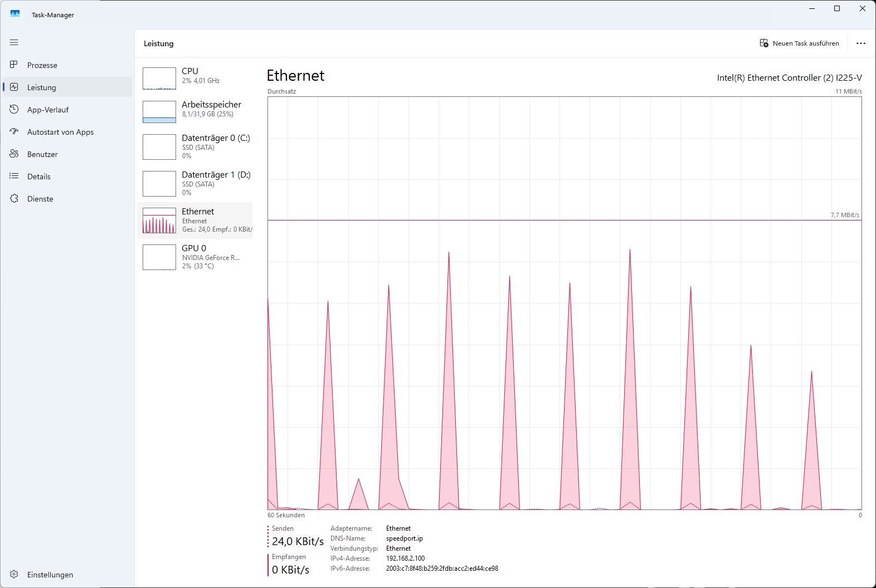Click the Prozesse sidebar icon
The height and width of the screenshot is (588, 876).
[x=14, y=65]
